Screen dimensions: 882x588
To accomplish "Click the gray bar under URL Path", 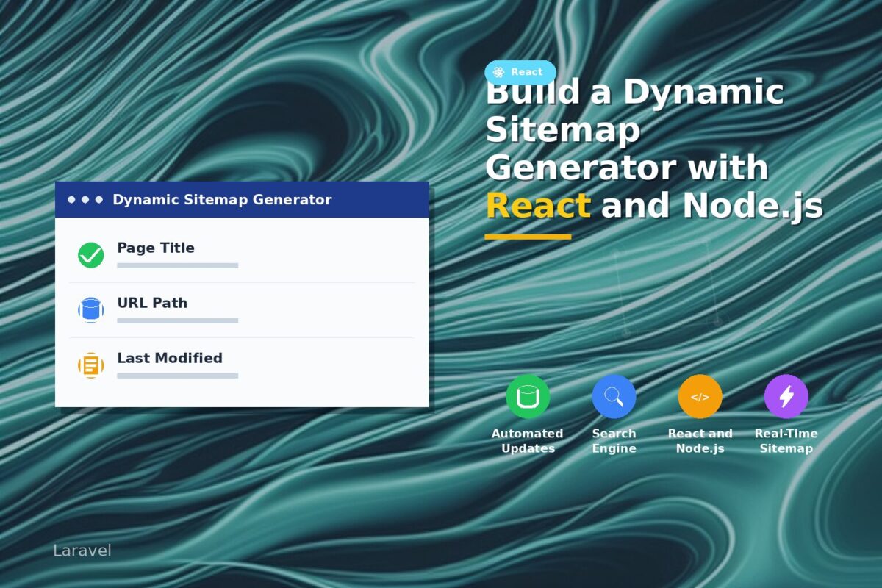I will pyautogui.click(x=178, y=320).
